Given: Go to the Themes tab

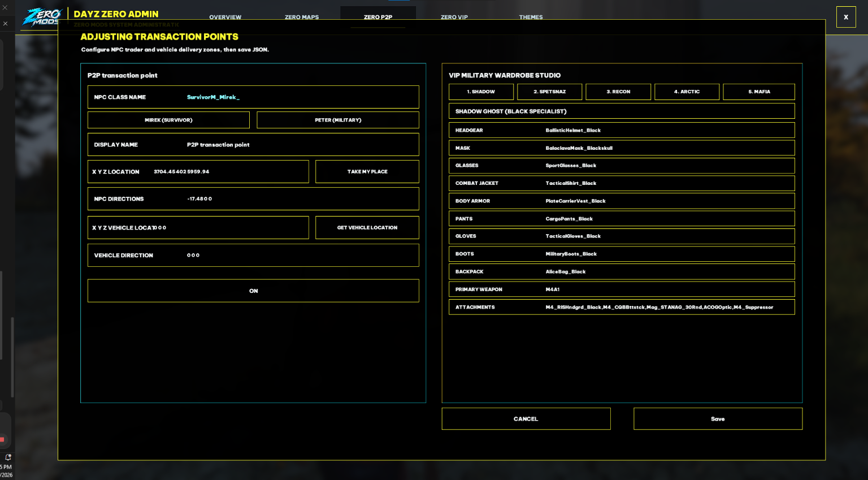Looking at the screenshot, I should coord(531,17).
